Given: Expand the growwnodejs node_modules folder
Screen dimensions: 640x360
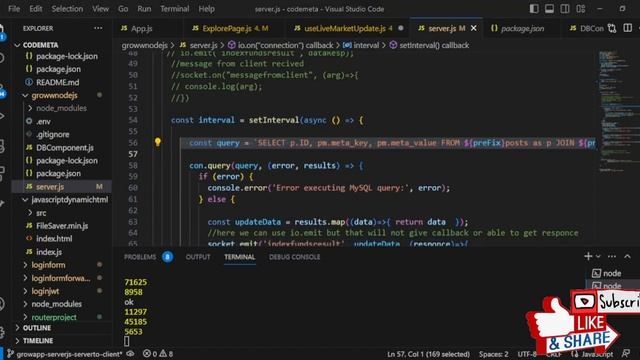Looking at the screenshot, I should (x=61, y=108).
